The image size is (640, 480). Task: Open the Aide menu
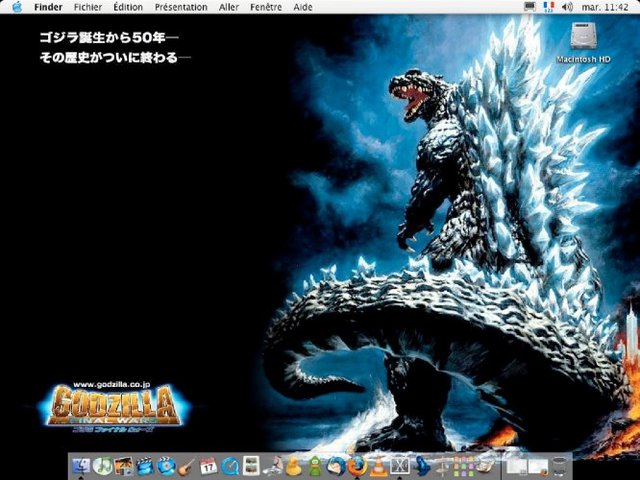[x=303, y=7]
